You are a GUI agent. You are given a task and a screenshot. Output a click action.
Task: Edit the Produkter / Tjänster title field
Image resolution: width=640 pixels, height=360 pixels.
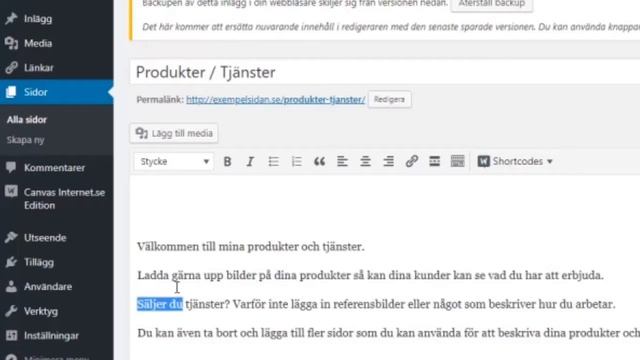pyautogui.click(x=385, y=72)
